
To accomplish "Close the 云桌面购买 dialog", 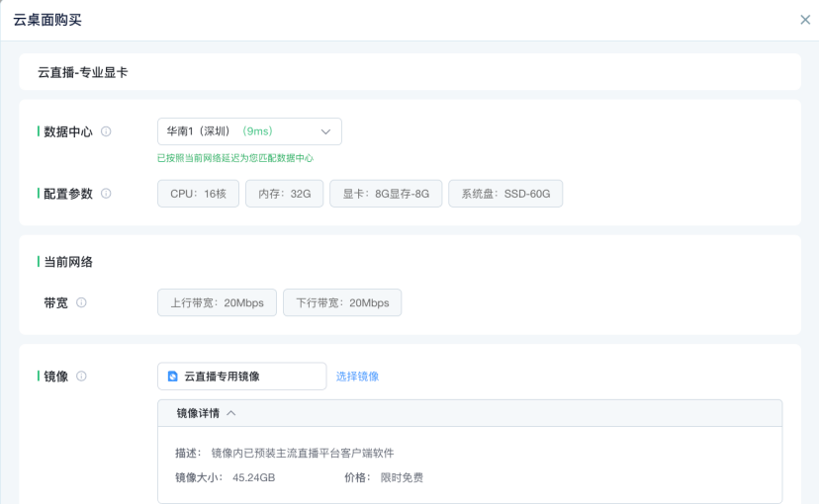I will [x=804, y=20].
